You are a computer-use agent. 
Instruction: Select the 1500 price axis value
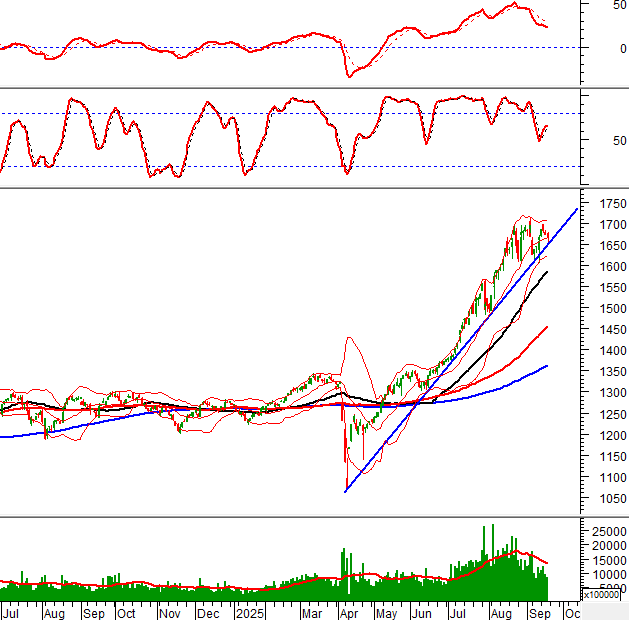pyautogui.click(x=613, y=309)
